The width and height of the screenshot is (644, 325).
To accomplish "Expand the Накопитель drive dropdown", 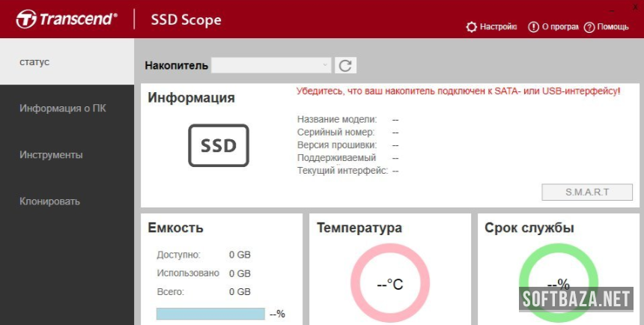I will (x=325, y=65).
